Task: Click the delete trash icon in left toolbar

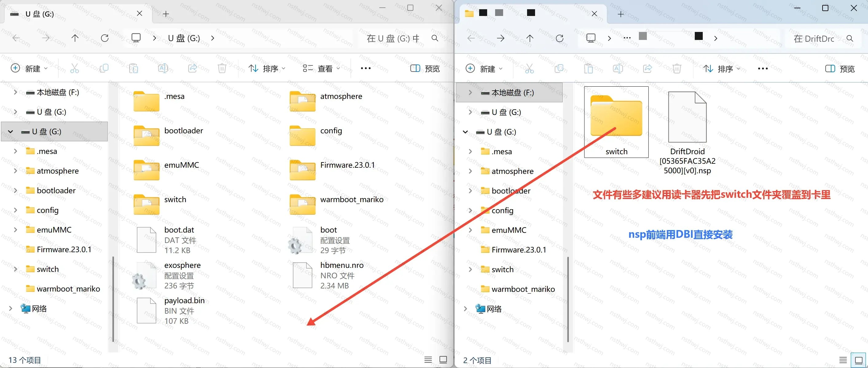Action: tap(222, 69)
